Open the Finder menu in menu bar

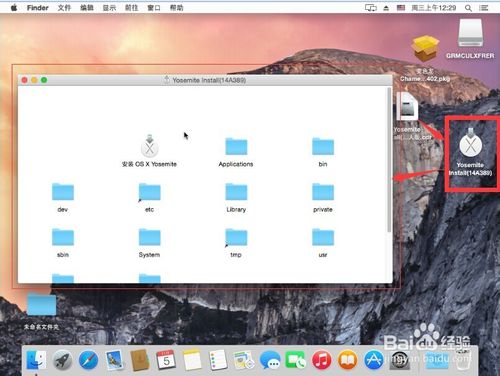click(37, 8)
